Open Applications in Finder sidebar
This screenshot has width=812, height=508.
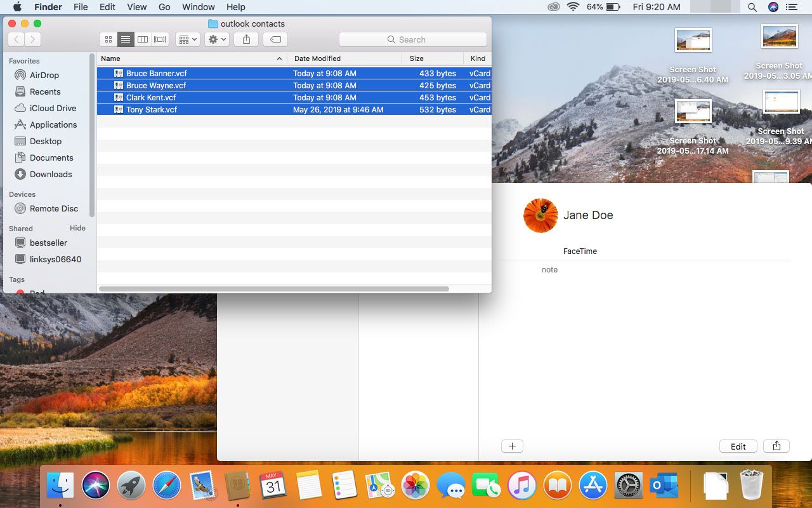tap(53, 124)
